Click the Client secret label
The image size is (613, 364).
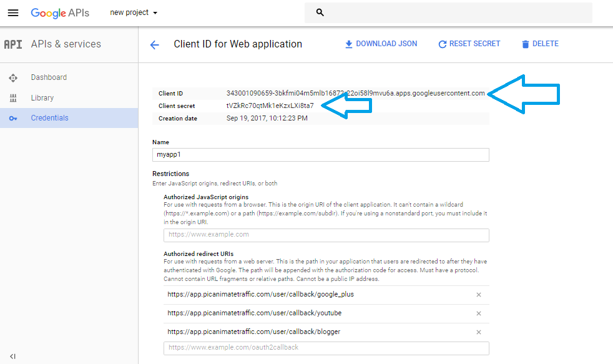tap(177, 106)
